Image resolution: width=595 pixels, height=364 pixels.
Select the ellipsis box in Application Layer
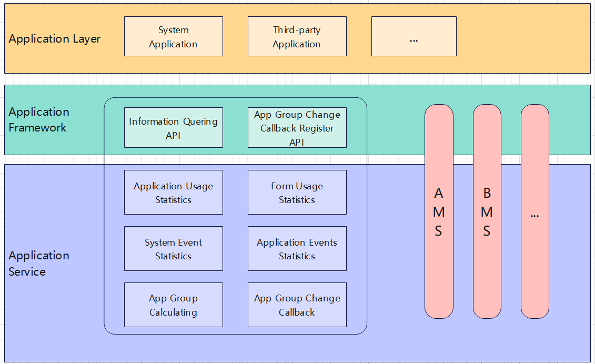(x=414, y=36)
